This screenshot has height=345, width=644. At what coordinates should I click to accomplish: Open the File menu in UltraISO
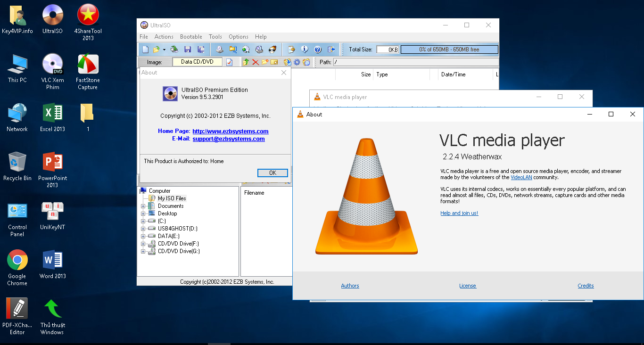[x=144, y=37]
